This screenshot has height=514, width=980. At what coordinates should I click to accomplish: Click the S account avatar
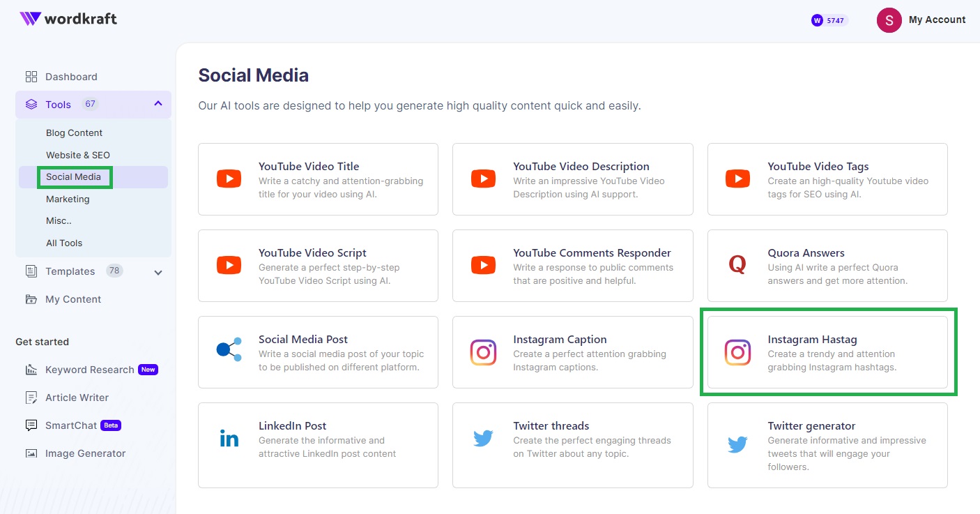click(889, 20)
